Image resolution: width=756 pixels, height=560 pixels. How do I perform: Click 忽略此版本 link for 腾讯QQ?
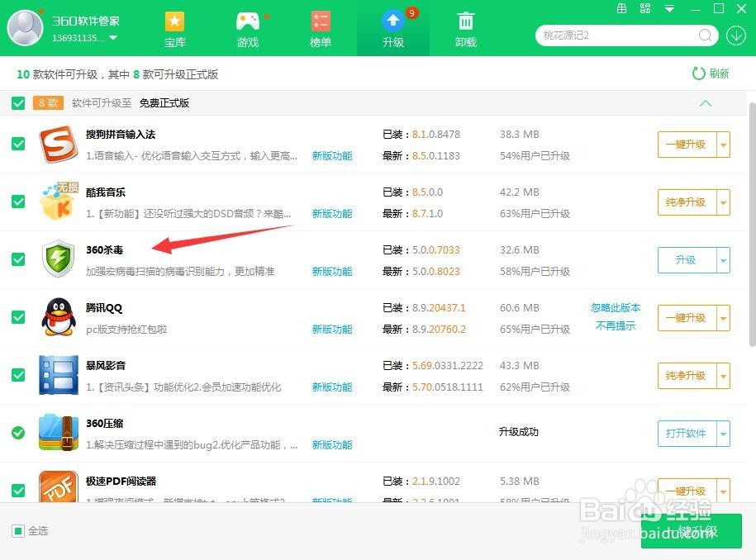pos(616,307)
